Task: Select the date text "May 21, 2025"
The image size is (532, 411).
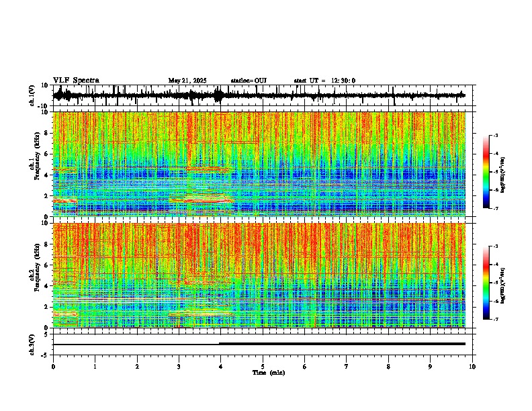Action: 187,81
